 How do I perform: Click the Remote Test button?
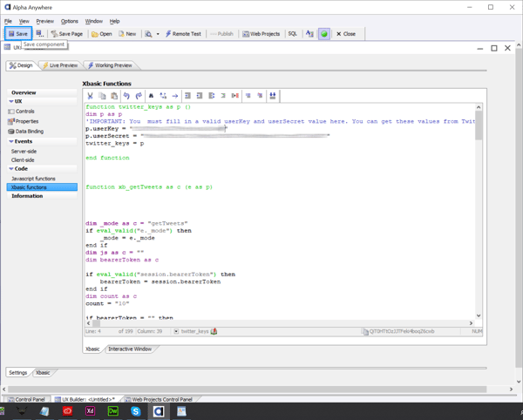[183, 34]
